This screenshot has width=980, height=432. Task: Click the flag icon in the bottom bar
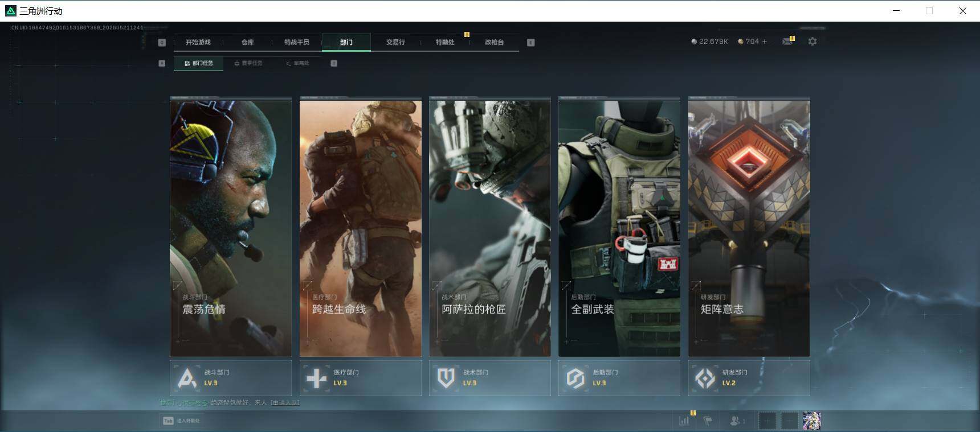708,421
